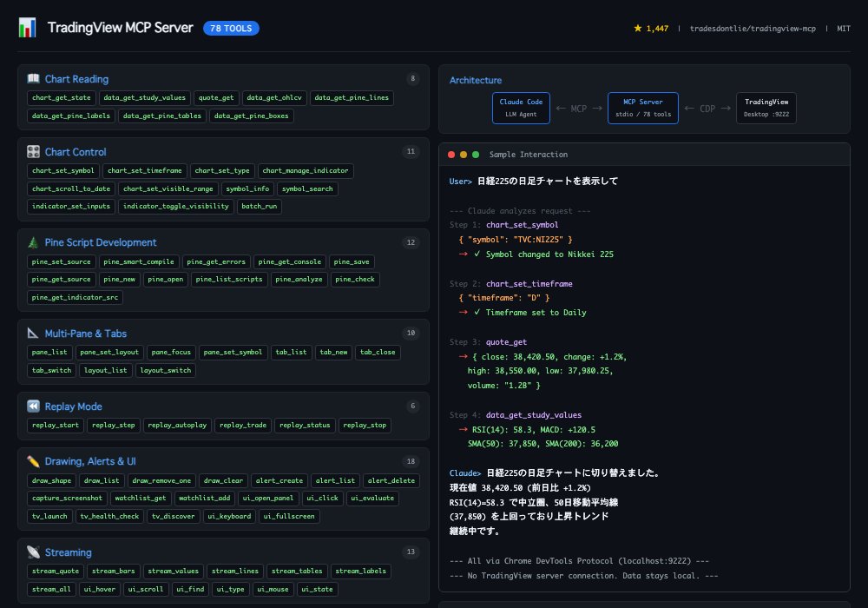Click the watchlist_add tool tag
Screen dimensions: 868x608
pyautogui.click(x=204, y=499)
